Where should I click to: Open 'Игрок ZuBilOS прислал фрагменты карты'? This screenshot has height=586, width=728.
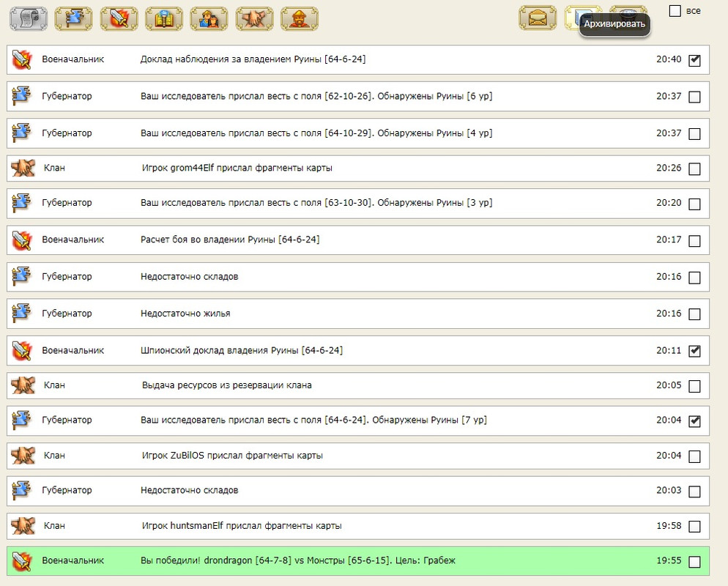232,456
